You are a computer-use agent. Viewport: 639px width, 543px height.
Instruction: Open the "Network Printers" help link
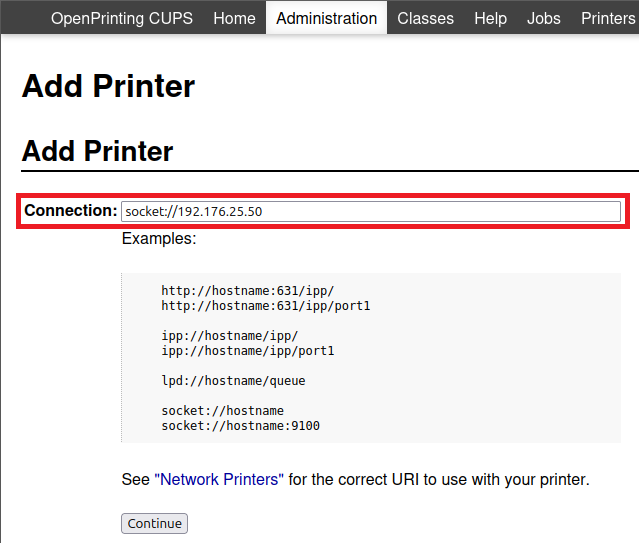pyautogui.click(x=219, y=479)
